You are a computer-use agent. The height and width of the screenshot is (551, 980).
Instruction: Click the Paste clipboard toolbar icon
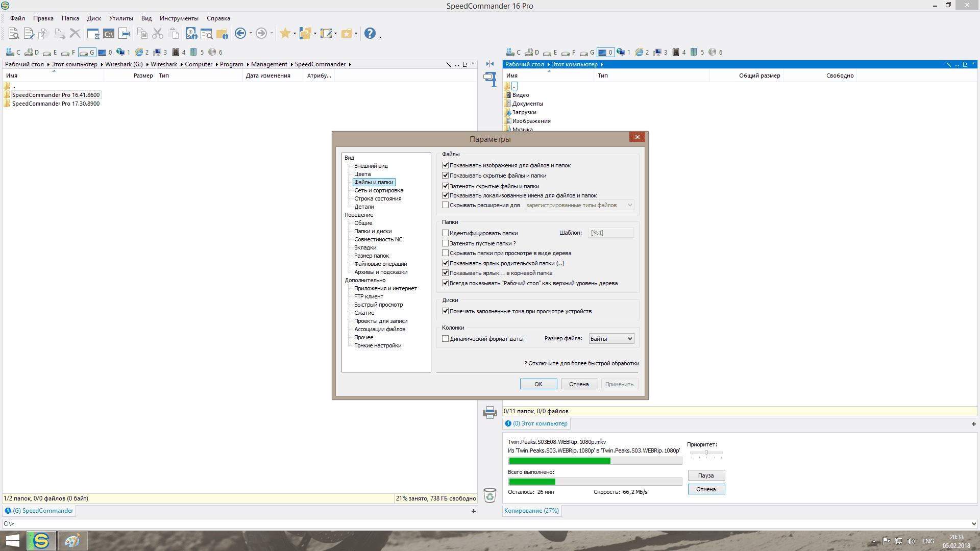[x=174, y=34]
